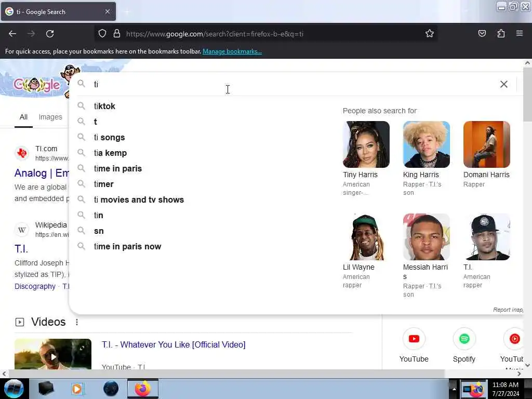Show hidden system tray icons arrow
Image resolution: width=532 pixels, height=399 pixels.
pos(454,389)
